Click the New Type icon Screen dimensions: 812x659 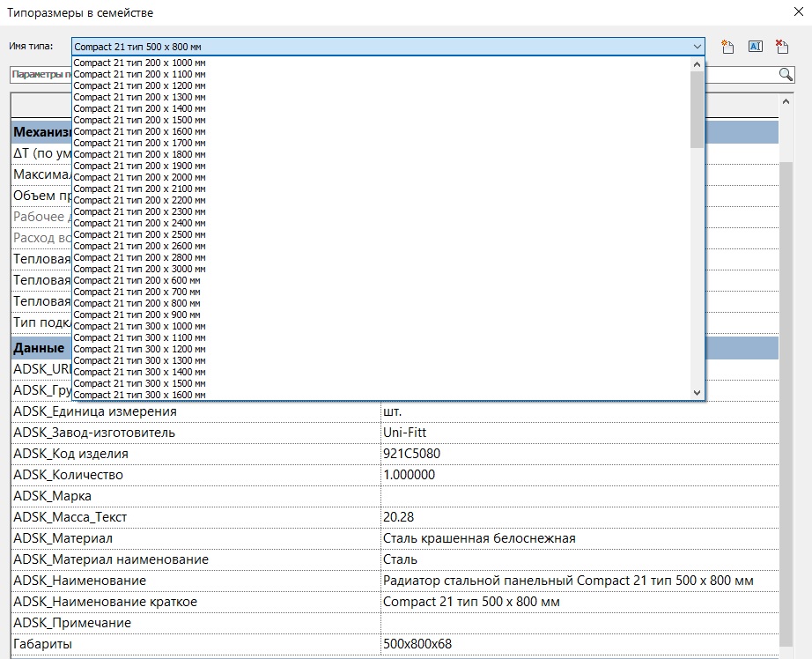[727, 47]
